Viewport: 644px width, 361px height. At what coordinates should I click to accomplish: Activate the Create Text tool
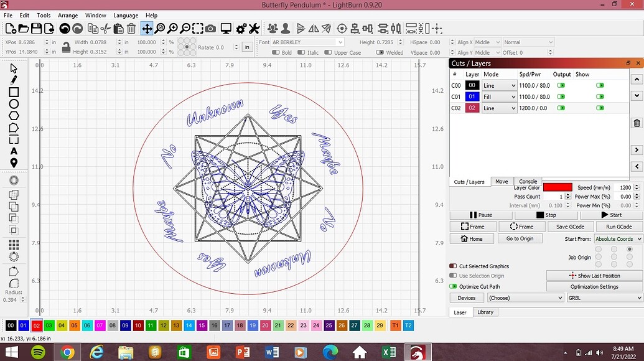point(14,151)
